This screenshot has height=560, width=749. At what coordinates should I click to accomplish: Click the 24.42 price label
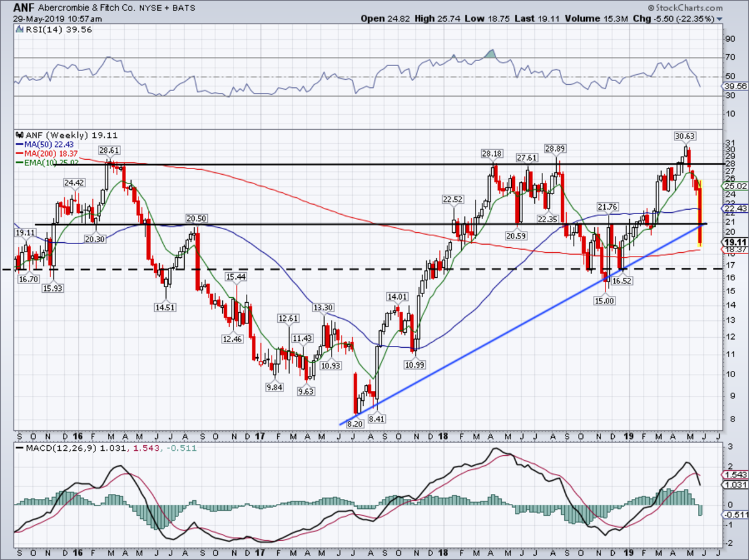click(x=73, y=183)
